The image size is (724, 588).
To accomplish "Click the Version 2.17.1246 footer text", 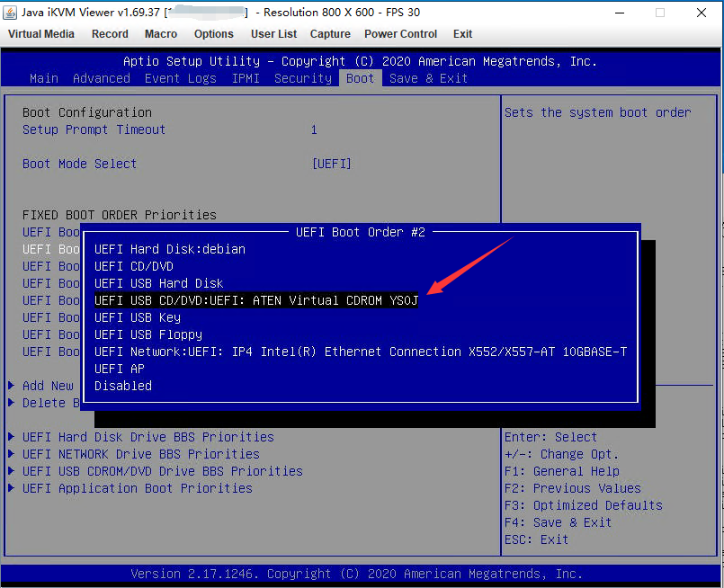I will (x=356, y=574).
